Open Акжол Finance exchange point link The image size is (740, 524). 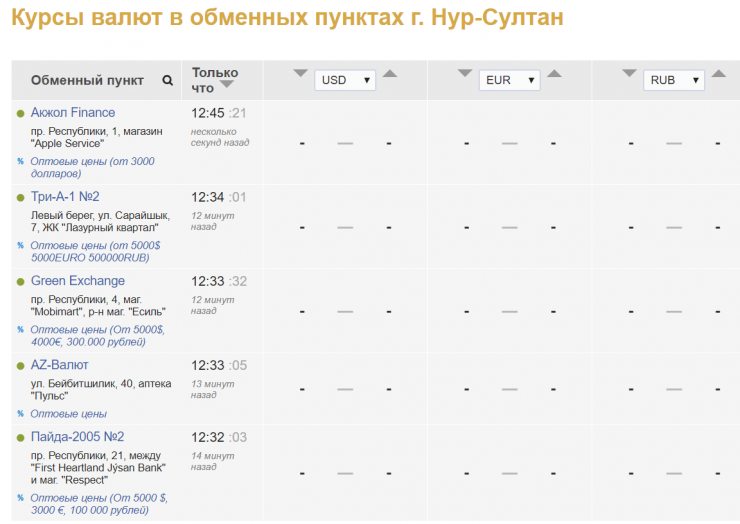pyautogui.click(x=73, y=113)
